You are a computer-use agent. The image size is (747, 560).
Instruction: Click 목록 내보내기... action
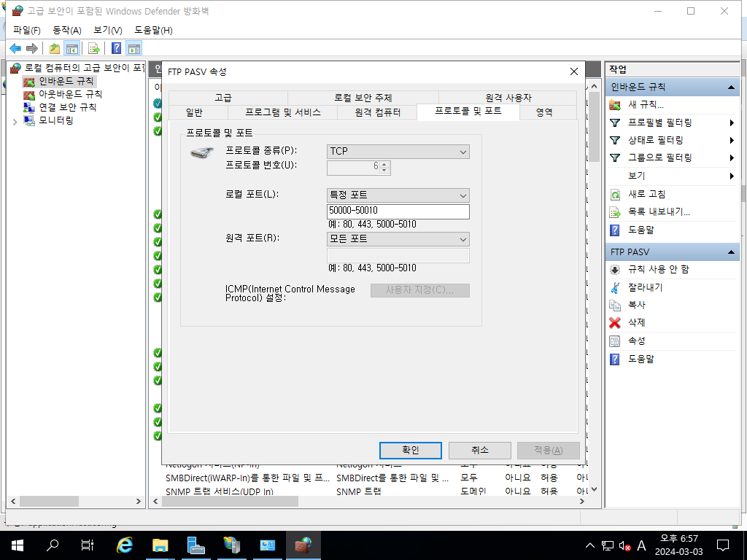pyautogui.click(x=659, y=212)
